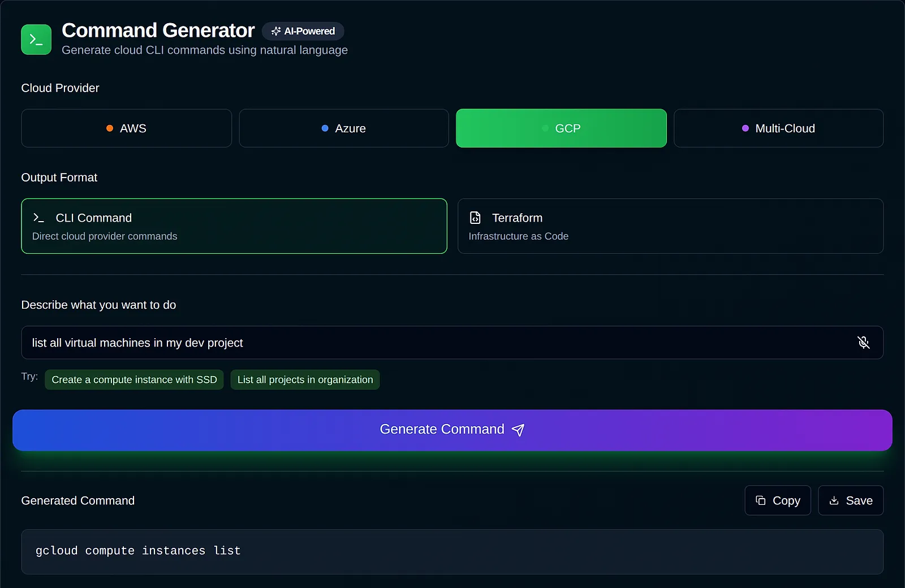The height and width of the screenshot is (588, 905).
Task: Click the 'Command Generator' heading
Action: (158, 31)
